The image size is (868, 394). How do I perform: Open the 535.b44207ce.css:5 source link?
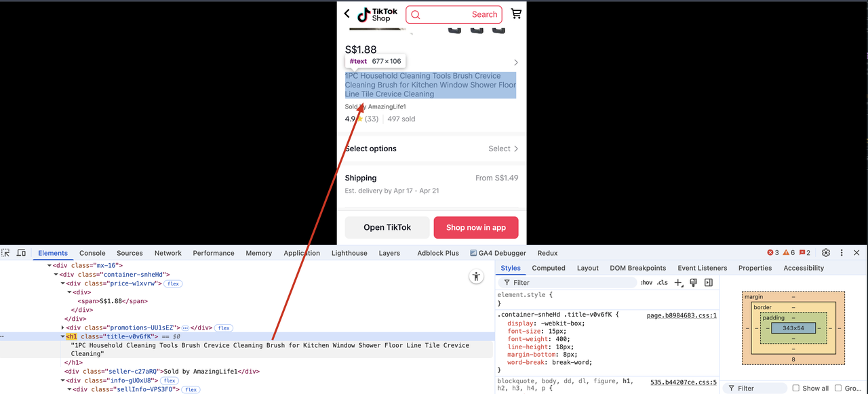coord(684,382)
